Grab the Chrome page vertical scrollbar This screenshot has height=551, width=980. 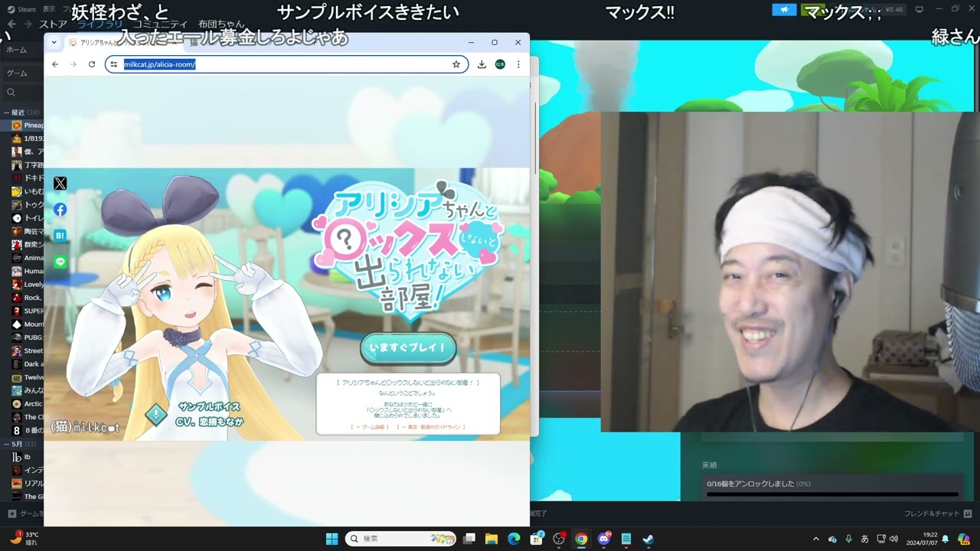tap(534, 138)
